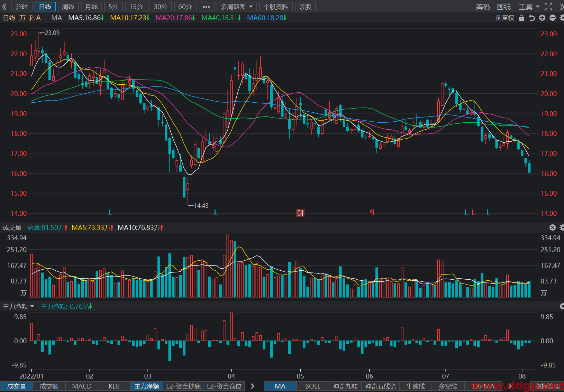Select MA main chart overlay tab
The width and height of the screenshot is (564, 392).
click(x=280, y=386)
